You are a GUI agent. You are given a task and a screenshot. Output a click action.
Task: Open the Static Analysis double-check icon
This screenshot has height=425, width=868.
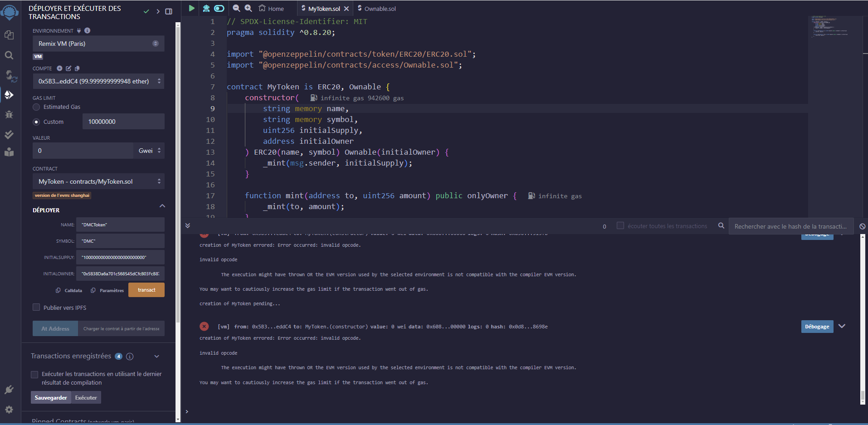(x=9, y=134)
